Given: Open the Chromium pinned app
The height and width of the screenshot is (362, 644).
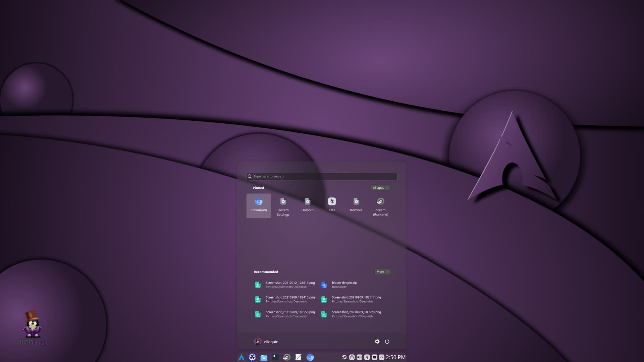Looking at the screenshot, I should [259, 205].
